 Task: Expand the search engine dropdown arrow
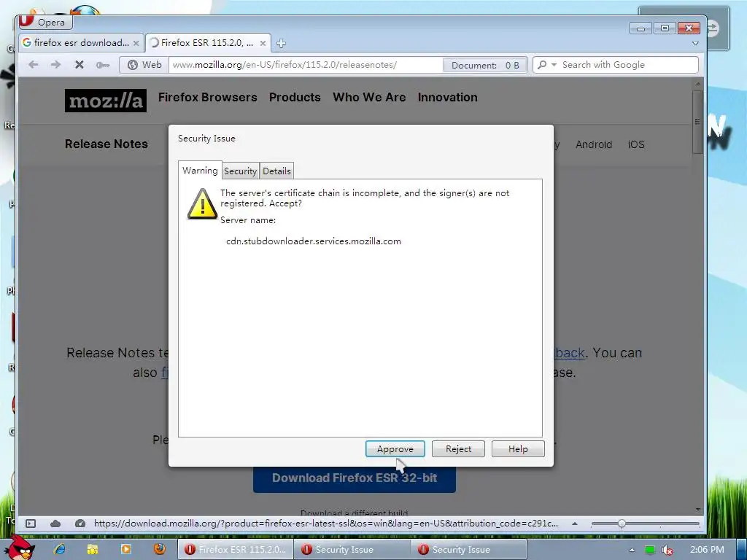pos(554,65)
